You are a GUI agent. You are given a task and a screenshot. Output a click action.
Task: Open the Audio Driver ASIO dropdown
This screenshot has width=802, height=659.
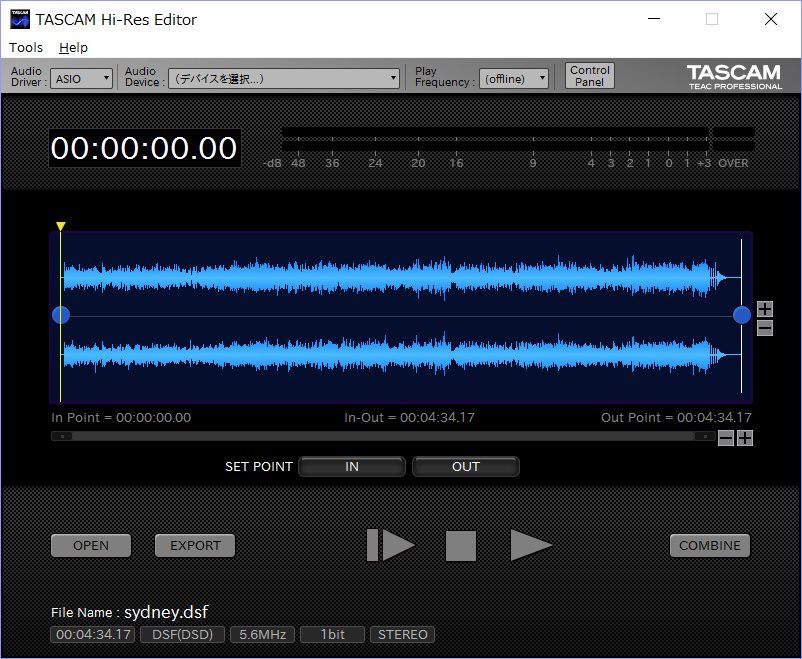(81, 79)
